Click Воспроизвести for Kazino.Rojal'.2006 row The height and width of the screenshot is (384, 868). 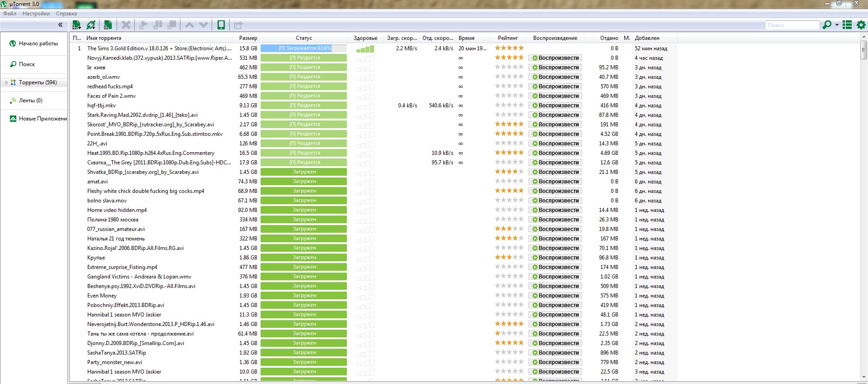tap(555, 248)
